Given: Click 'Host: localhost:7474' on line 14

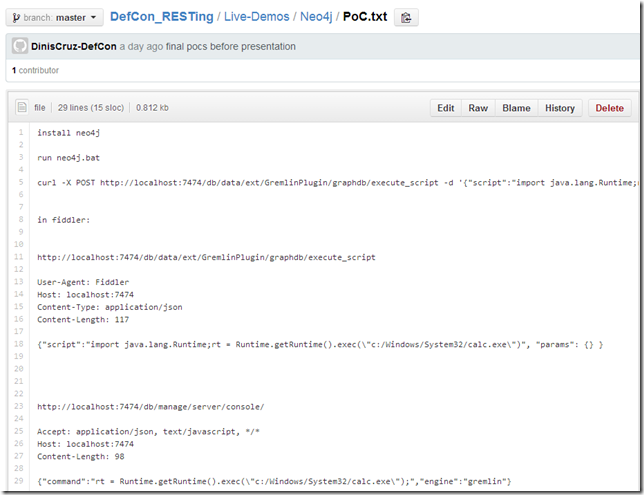Looking at the screenshot, I should tap(85, 295).
